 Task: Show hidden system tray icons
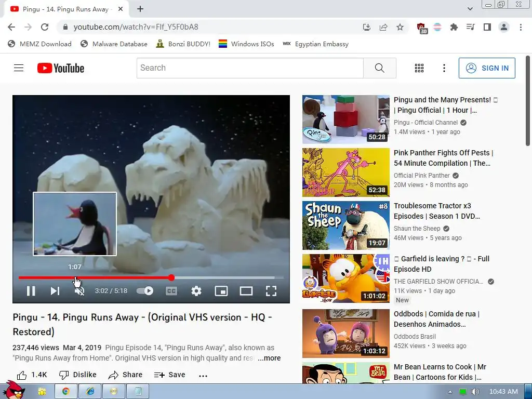click(x=450, y=392)
